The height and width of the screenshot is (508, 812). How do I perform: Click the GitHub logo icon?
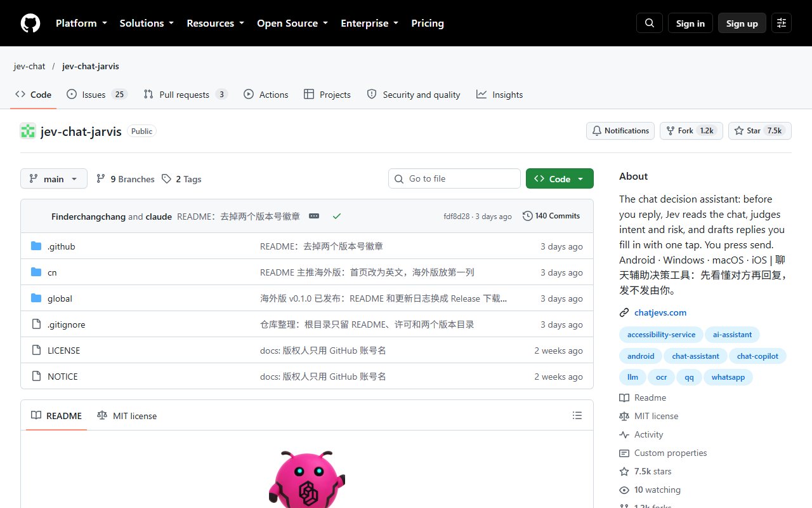point(30,23)
